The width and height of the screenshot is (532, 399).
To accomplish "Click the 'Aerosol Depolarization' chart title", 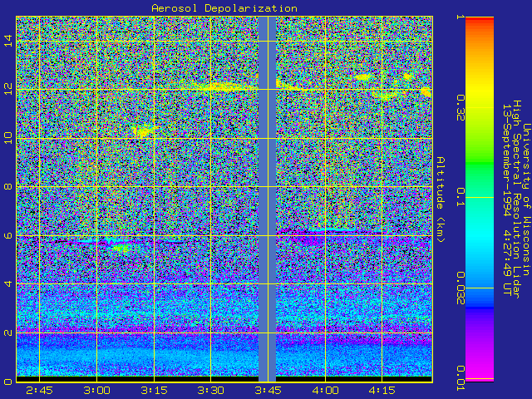I will click(x=224, y=8).
